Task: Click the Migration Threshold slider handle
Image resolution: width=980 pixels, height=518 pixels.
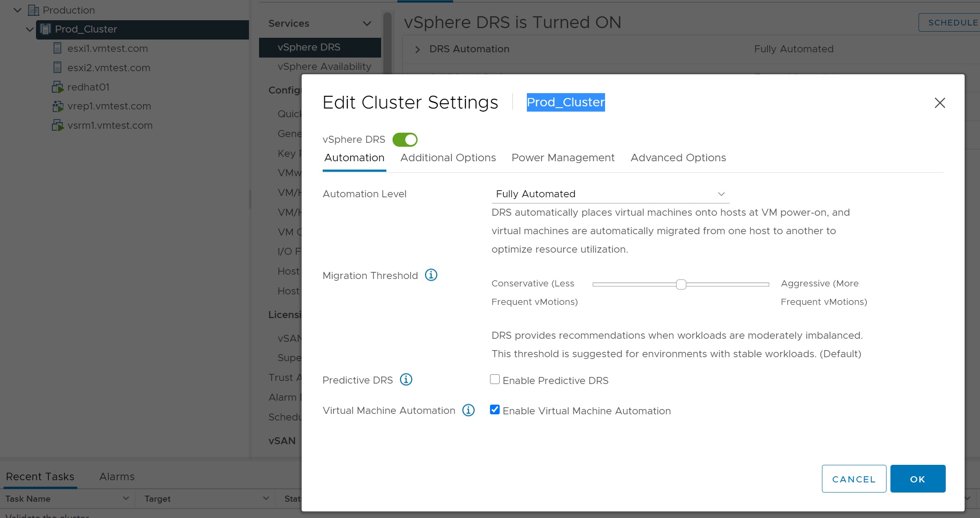Action: click(x=681, y=285)
